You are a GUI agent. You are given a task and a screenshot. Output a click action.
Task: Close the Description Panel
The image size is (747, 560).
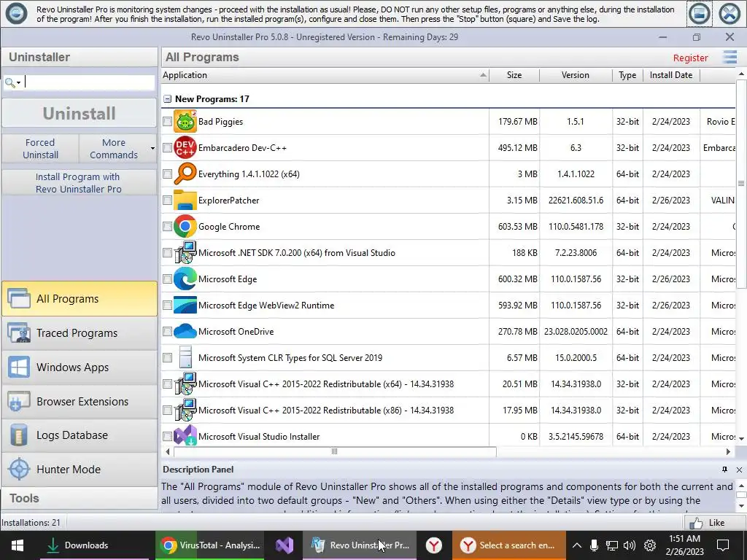point(740,470)
